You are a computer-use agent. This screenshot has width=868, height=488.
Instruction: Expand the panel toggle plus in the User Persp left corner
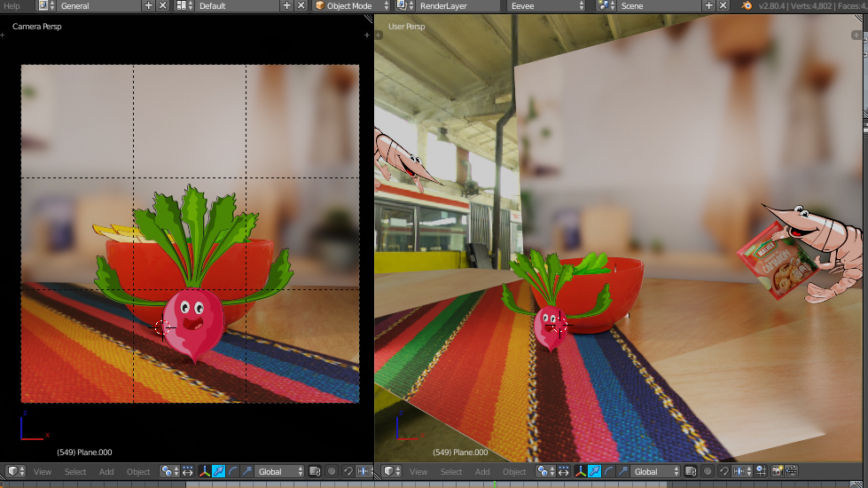click(379, 35)
